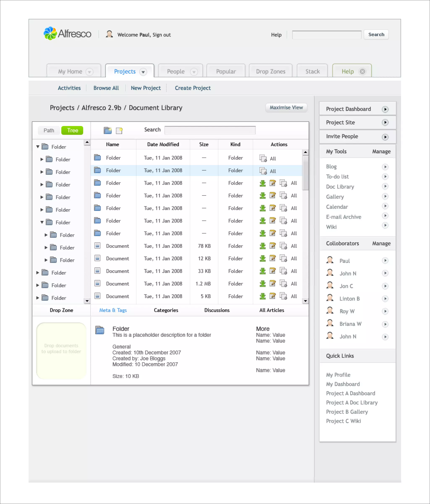Click the avatar icon of Linton B
The height and width of the screenshot is (504, 430).
tap(330, 298)
